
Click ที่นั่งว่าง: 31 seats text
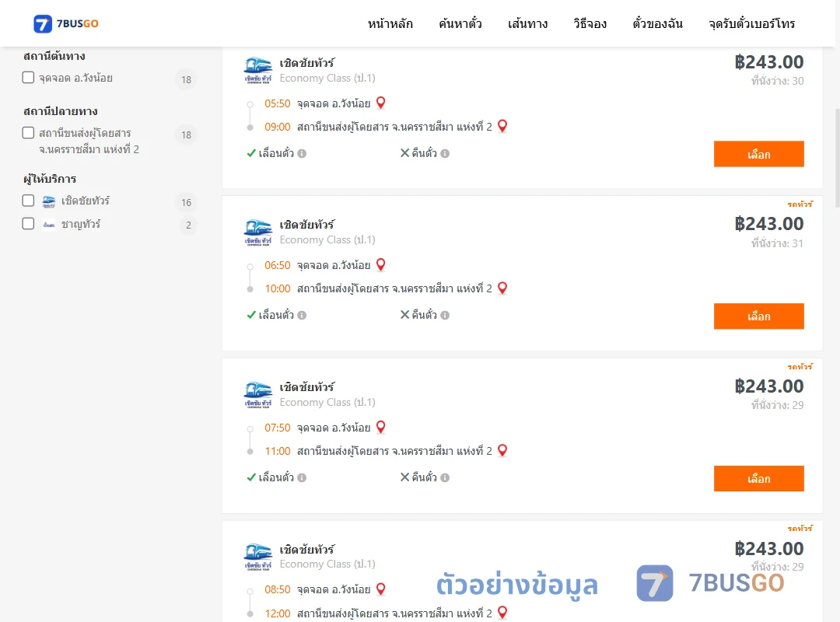tap(777, 243)
